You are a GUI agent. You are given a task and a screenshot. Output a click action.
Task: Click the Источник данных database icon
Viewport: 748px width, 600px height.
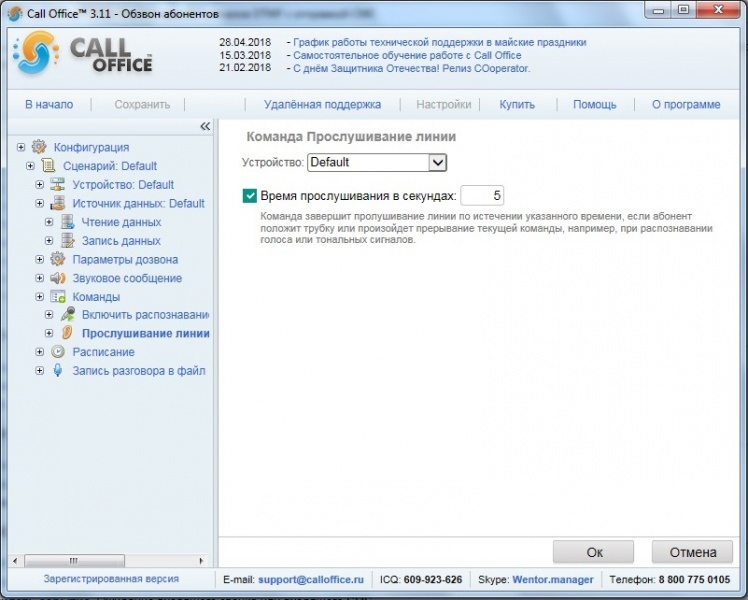pyautogui.click(x=58, y=203)
